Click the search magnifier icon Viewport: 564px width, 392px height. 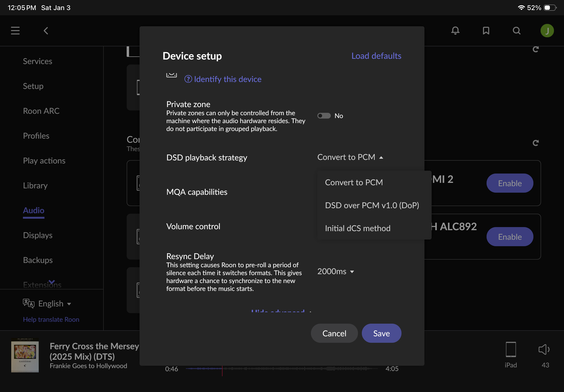click(x=517, y=31)
